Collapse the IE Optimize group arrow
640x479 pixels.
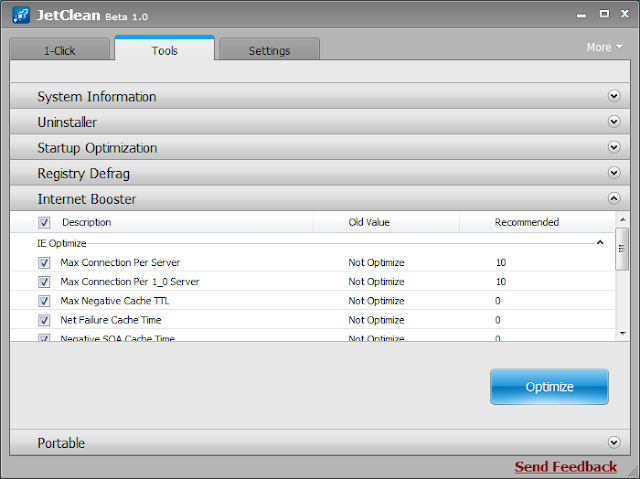point(600,243)
